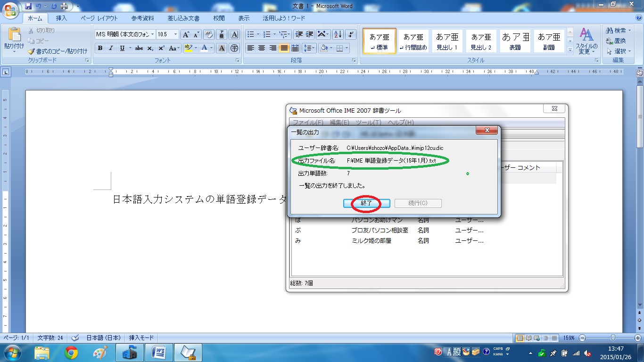Open the font dialog launcher
Image resolution: width=644 pixels, height=362 pixels.
click(x=238, y=61)
